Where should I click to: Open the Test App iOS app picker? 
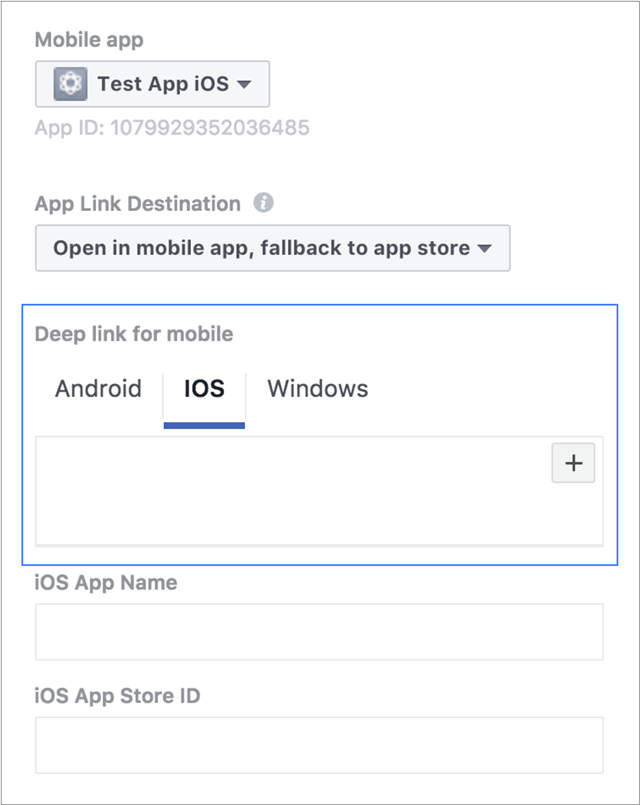152,83
